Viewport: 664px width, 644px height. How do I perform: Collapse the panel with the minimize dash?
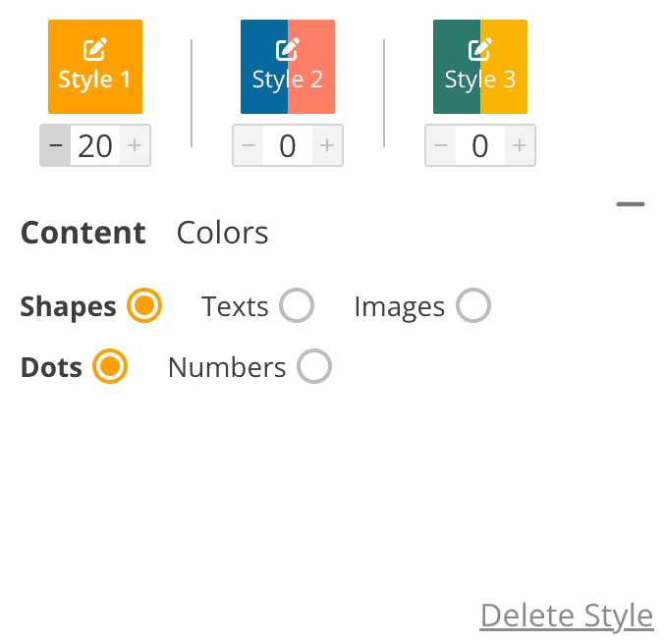tap(631, 204)
